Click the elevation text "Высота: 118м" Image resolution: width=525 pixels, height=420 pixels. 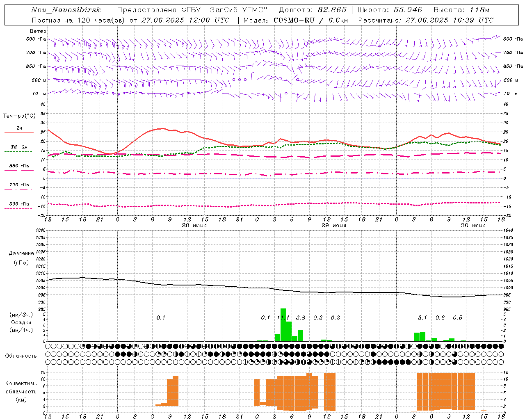click(x=461, y=10)
